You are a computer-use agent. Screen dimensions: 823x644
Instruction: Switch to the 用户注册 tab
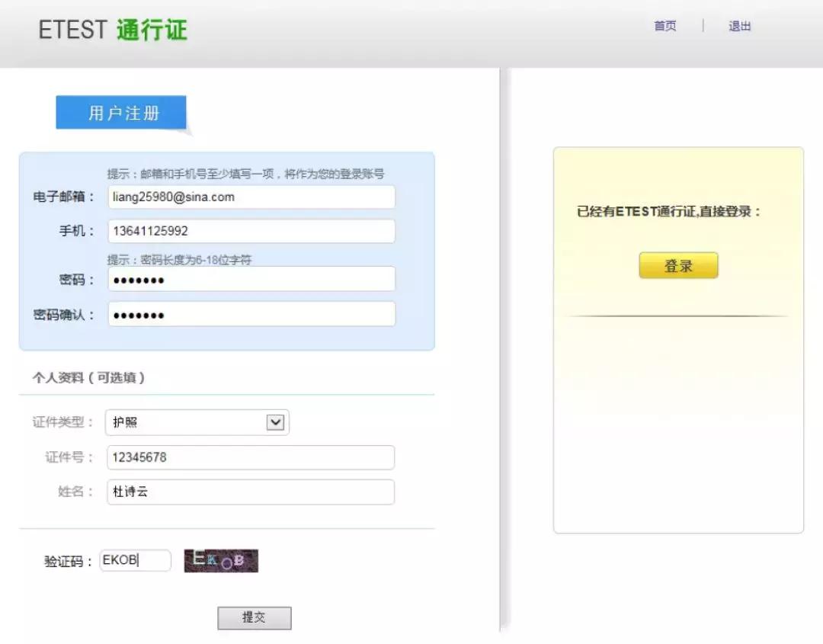(120, 111)
